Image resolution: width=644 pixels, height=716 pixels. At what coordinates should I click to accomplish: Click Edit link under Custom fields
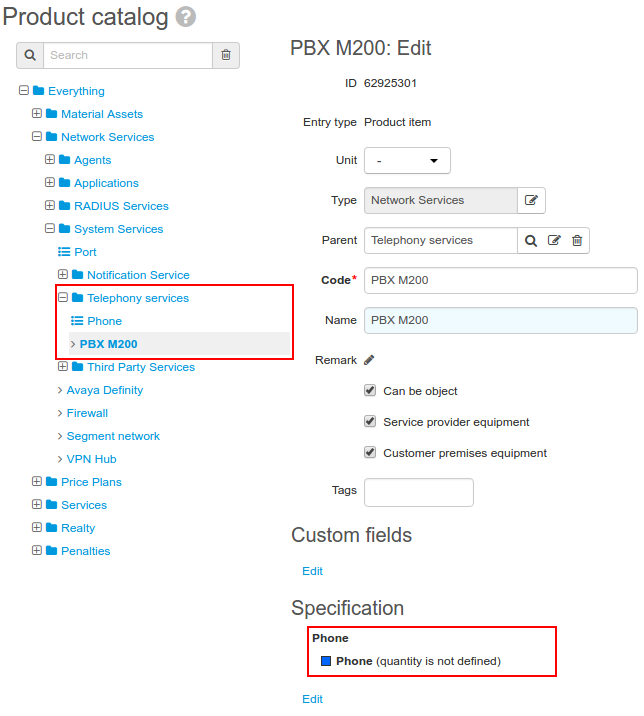312,571
